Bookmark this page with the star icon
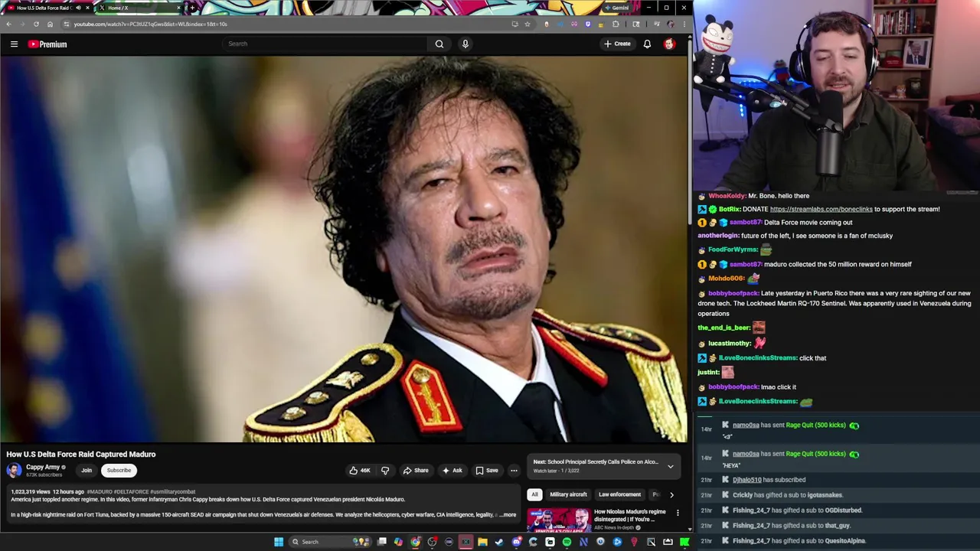The height and width of the screenshot is (551, 980). click(527, 24)
